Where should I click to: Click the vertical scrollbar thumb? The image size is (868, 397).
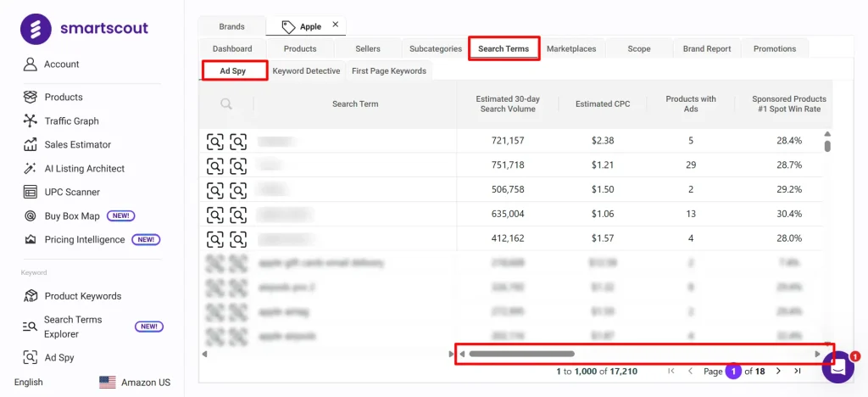tap(827, 146)
